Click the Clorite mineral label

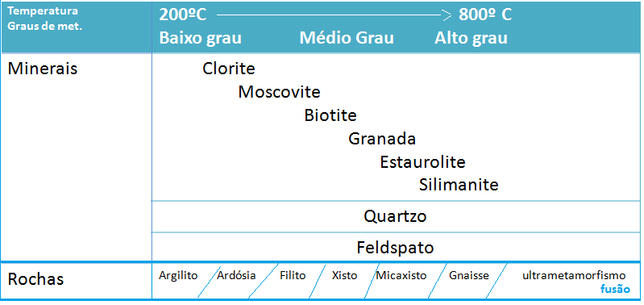pos(229,69)
